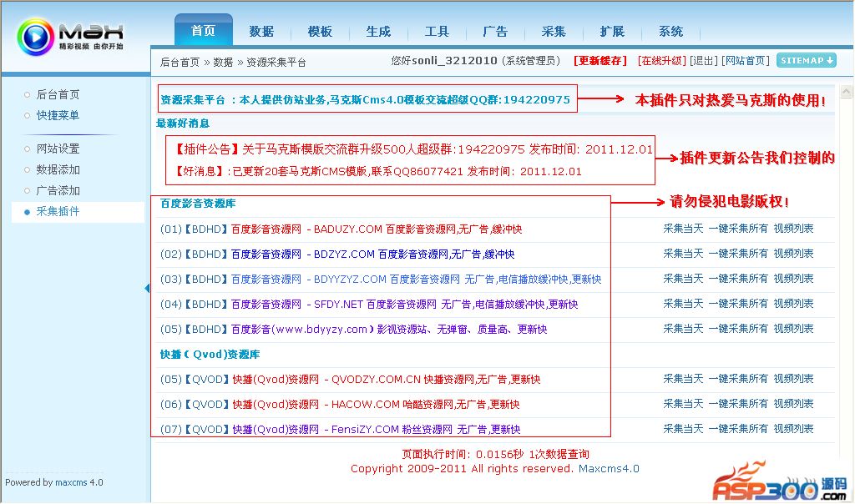Viewport: 855px width, 504px height.
Task: Open the 插件公告 announcement link
Action: pos(412,149)
